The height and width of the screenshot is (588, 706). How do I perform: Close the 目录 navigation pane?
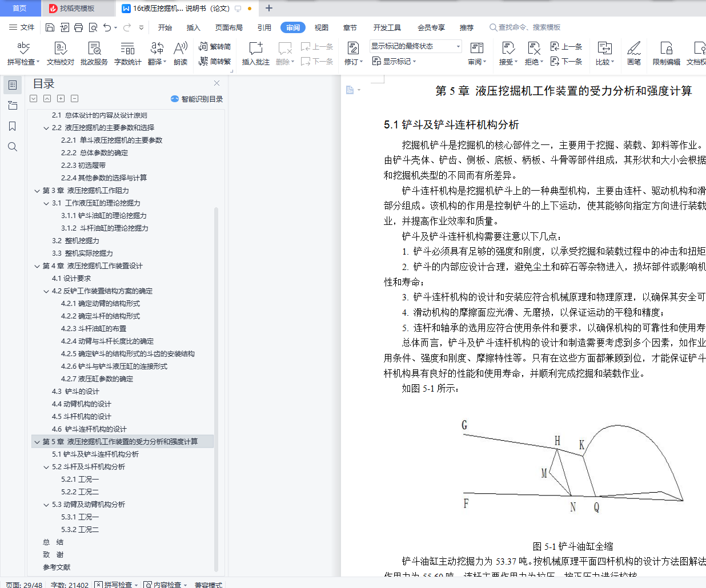coord(216,83)
